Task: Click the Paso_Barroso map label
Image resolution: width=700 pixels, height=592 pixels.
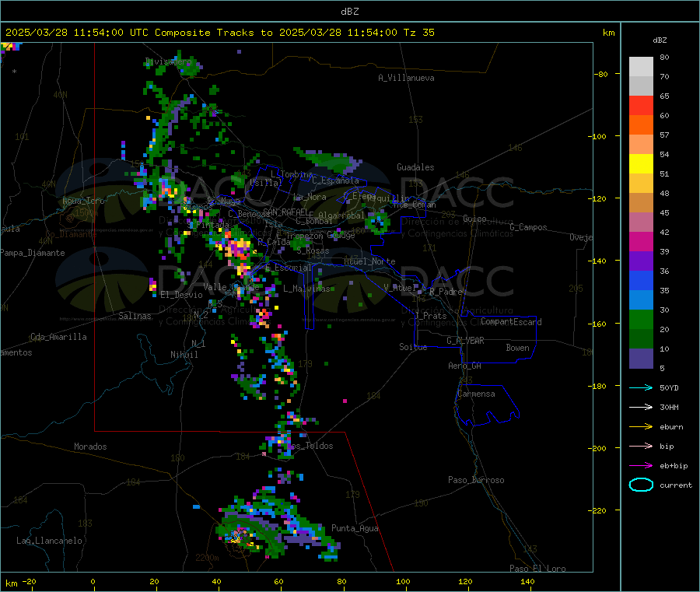Action: (476, 480)
